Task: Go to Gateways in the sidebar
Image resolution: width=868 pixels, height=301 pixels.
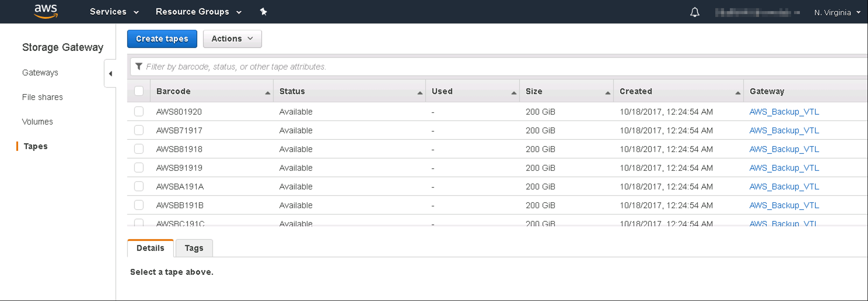Action: click(40, 72)
